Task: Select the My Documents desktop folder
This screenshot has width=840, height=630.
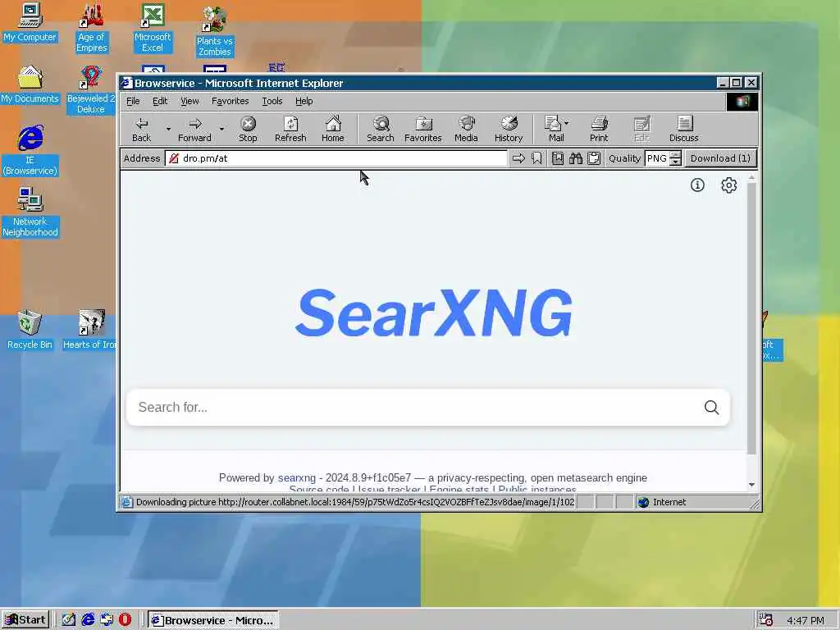Action: (30, 84)
